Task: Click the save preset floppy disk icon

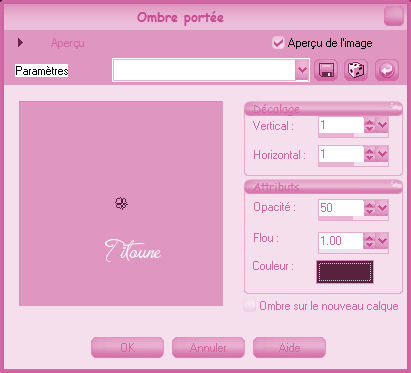Action: (x=326, y=70)
